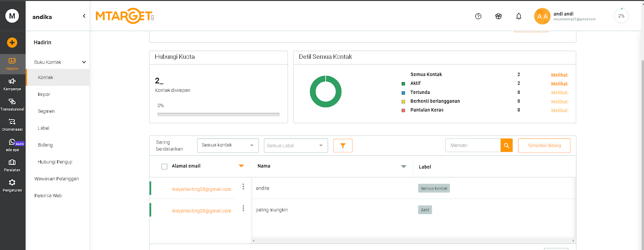The height and width of the screenshot is (250, 644).
Task: Click Melihat for Tertunda
Action: [x=559, y=93]
